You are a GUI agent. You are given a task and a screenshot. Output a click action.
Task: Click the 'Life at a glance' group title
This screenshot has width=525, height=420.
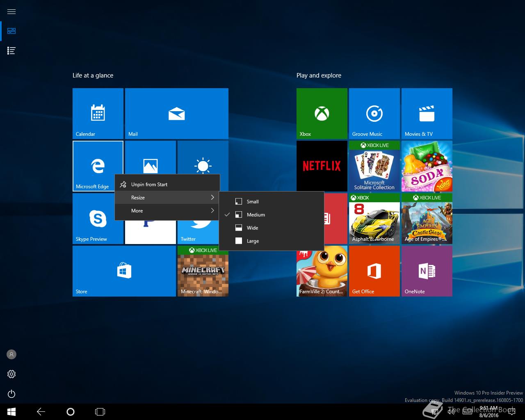click(x=93, y=75)
